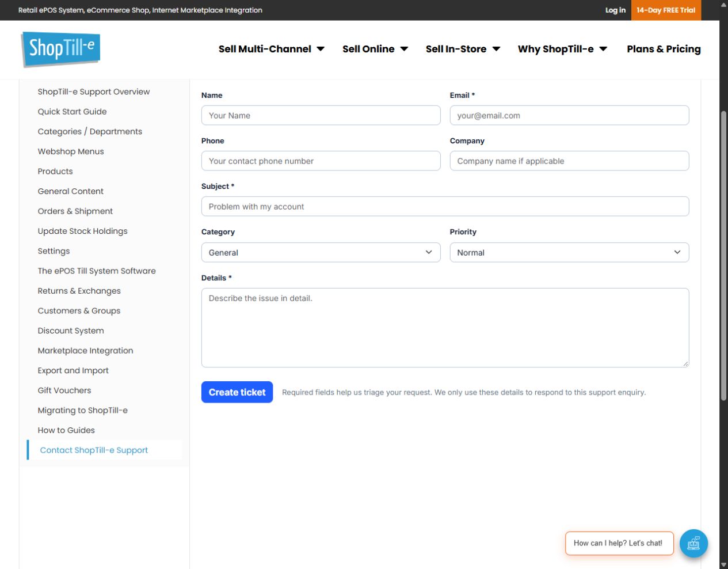Open Export and Import section
Viewport: 728px width, 569px height.
click(73, 370)
